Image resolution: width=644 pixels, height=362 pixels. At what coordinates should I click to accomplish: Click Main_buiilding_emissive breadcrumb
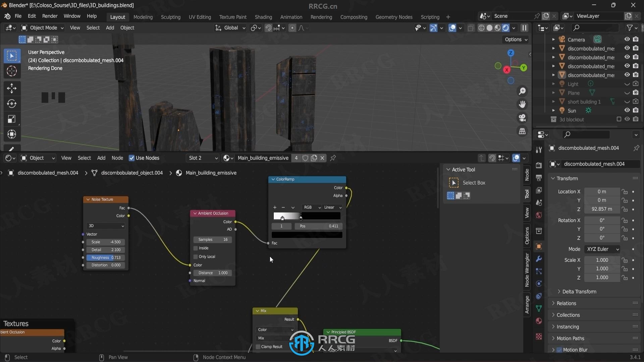pyautogui.click(x=211, y=173)
